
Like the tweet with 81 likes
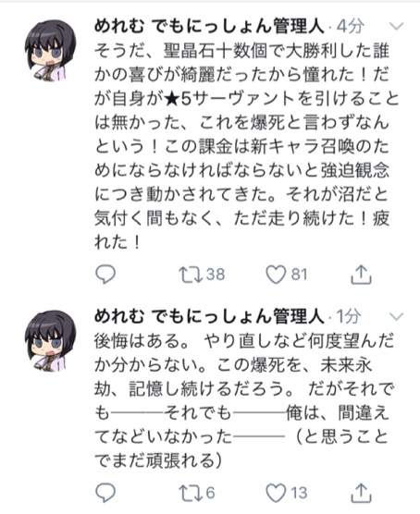[x=276, y=275]
